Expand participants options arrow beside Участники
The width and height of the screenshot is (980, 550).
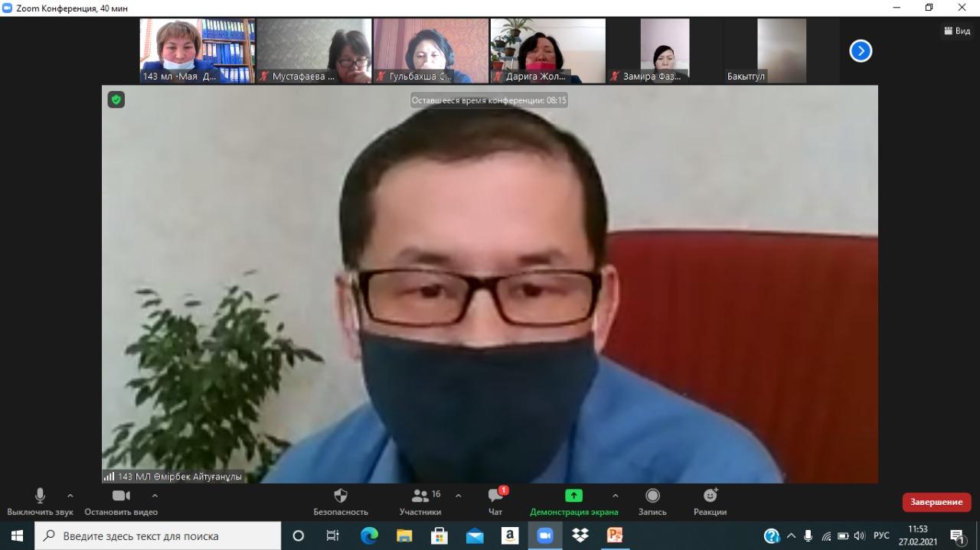tap(458, 495)
